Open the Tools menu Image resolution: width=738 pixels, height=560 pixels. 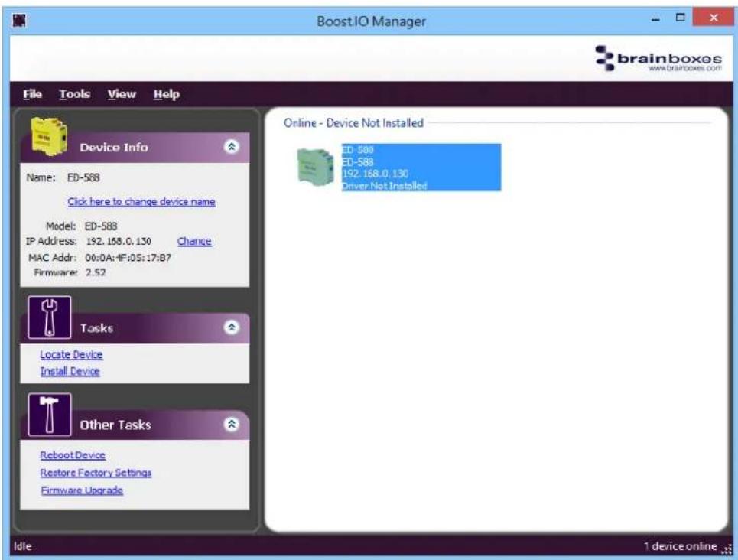pos(74,94)
